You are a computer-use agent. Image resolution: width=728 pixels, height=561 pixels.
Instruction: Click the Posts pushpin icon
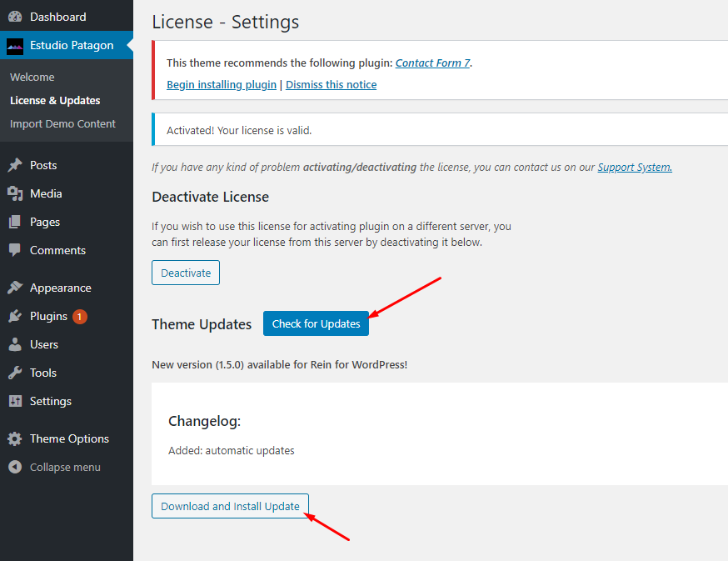(15, 165)
